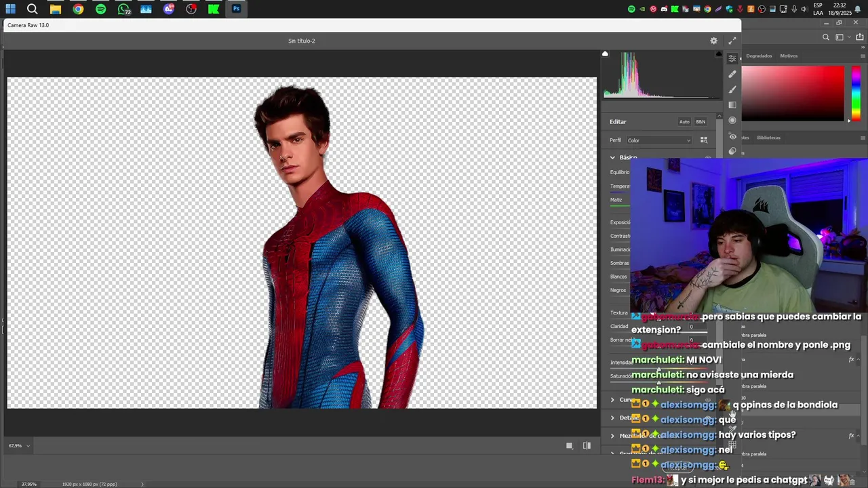The width and height of the screenshot is (868, 488).
Task: Click Photoshop share export icon
Action: tap(860, 37)
